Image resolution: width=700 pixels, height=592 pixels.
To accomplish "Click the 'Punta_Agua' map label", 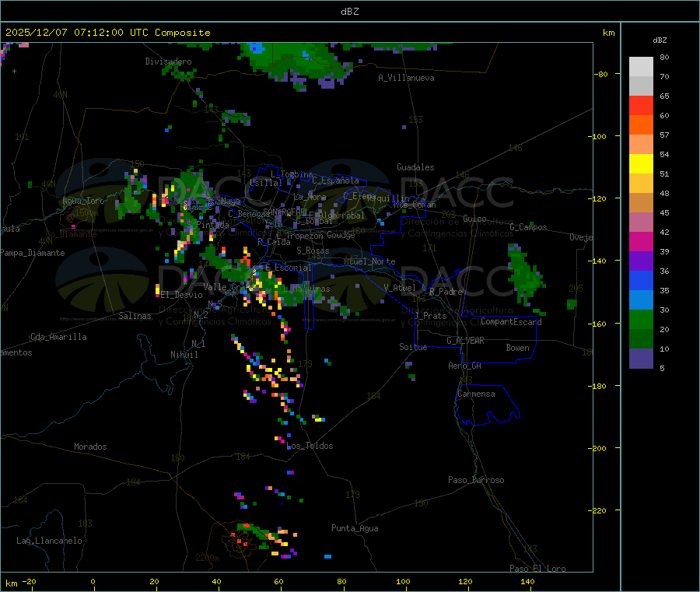I will click(x=355, y=528).
